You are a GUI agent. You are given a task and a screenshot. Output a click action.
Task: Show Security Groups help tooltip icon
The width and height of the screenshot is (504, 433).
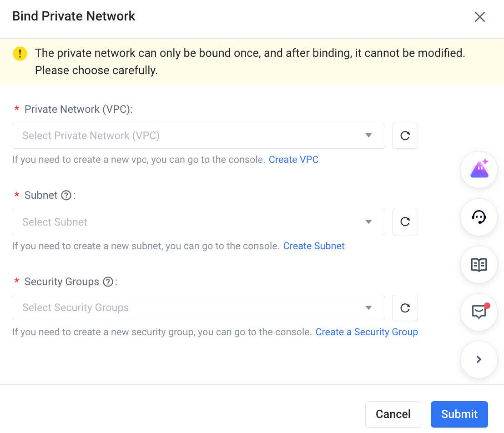108,282
